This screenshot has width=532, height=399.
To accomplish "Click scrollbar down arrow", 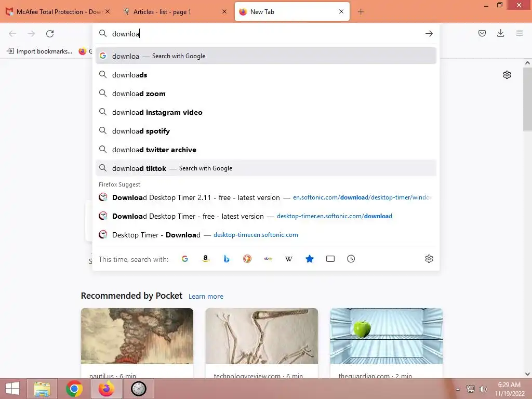I will (527, 374).
